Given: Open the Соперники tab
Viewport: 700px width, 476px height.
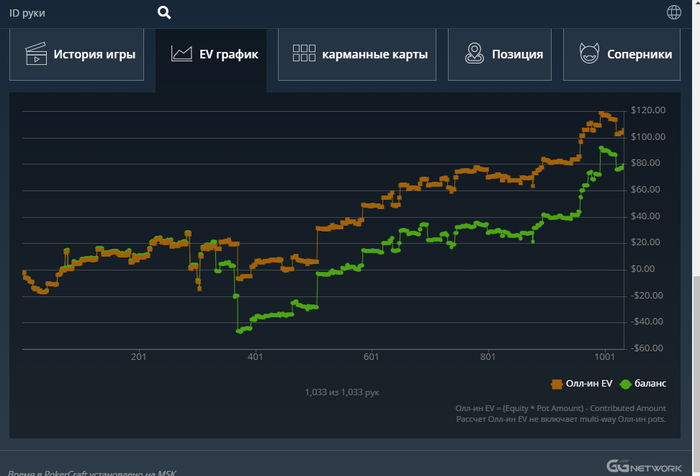Looking at the screenshot, I should (x=622, y=54).
